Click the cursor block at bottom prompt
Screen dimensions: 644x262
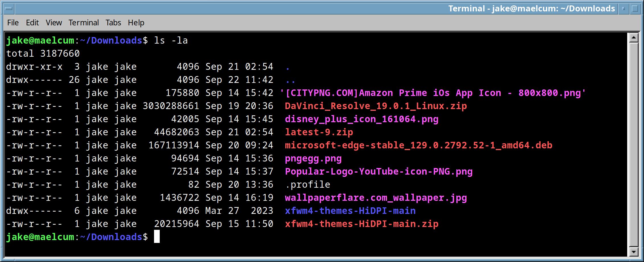[x=157, y=237]
